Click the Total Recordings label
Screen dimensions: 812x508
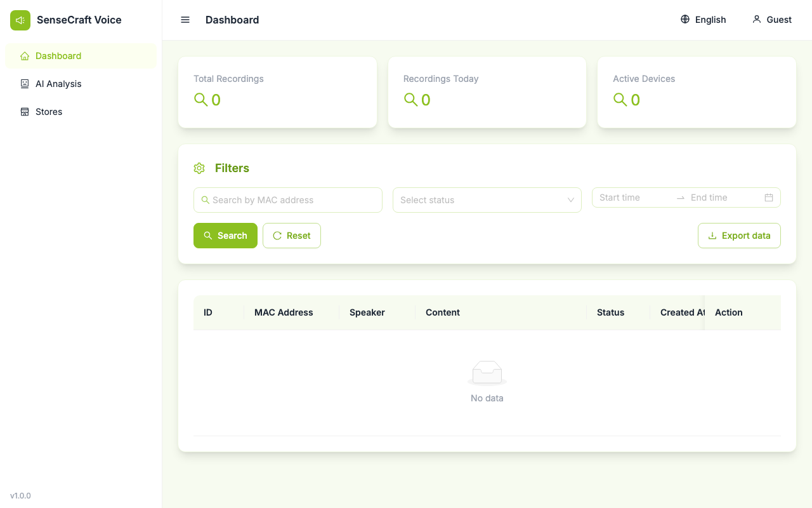point(228,79)
